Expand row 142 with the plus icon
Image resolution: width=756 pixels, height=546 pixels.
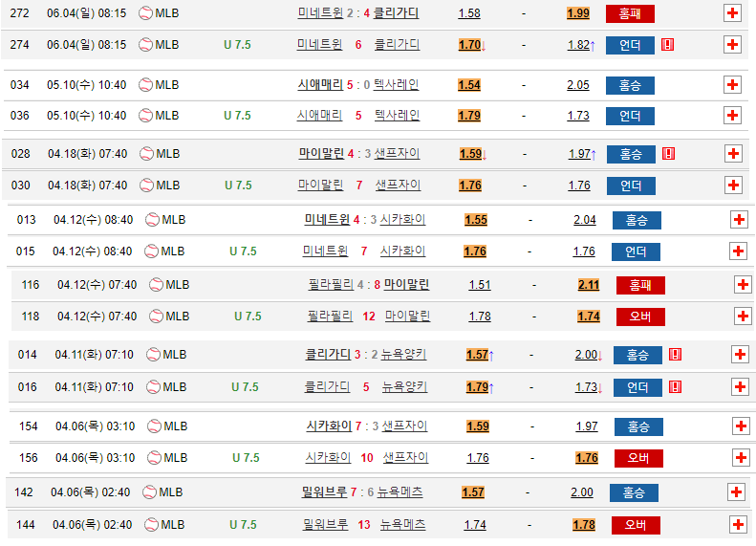coord(736,491)
